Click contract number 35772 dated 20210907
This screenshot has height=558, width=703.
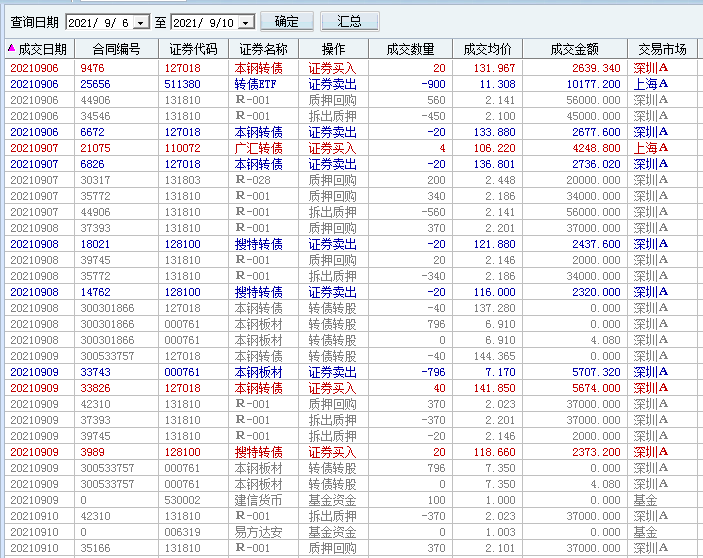[95, 196]
